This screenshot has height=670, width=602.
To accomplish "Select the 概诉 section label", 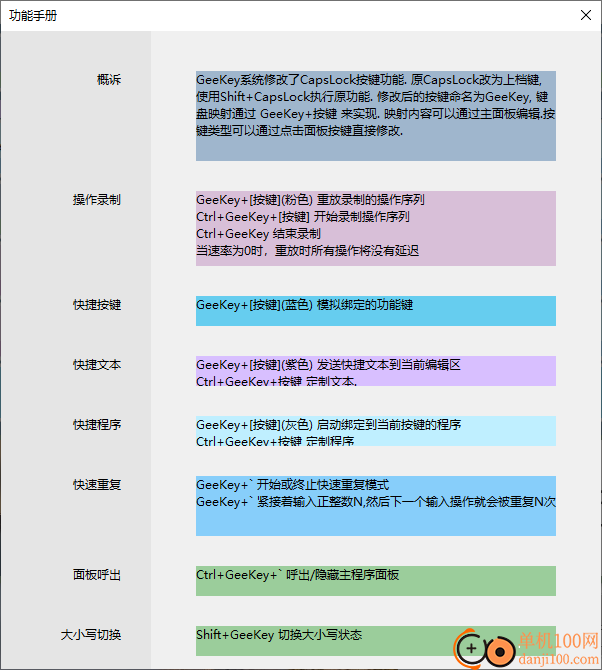I will click(109, 79).
